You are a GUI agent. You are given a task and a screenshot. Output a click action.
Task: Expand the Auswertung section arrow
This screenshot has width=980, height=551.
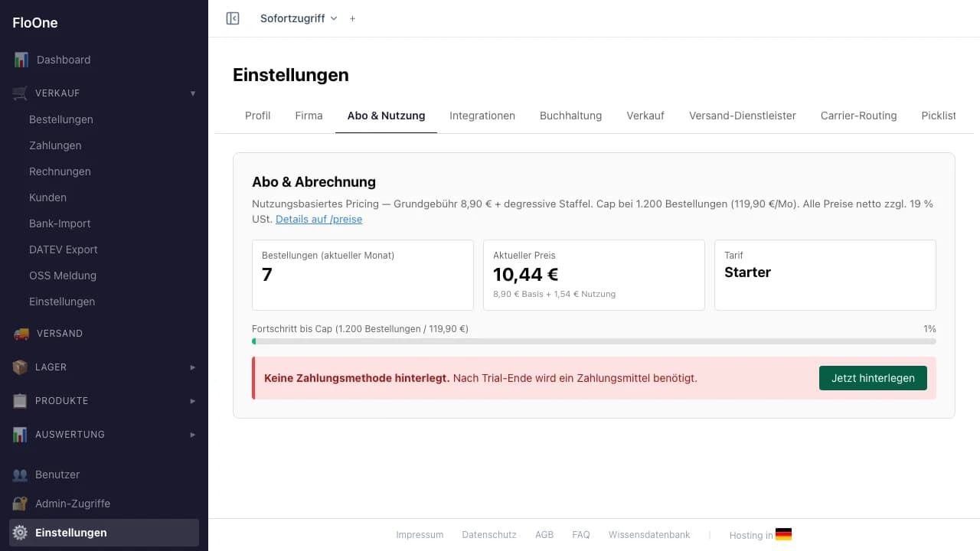(x=193, y=435)
